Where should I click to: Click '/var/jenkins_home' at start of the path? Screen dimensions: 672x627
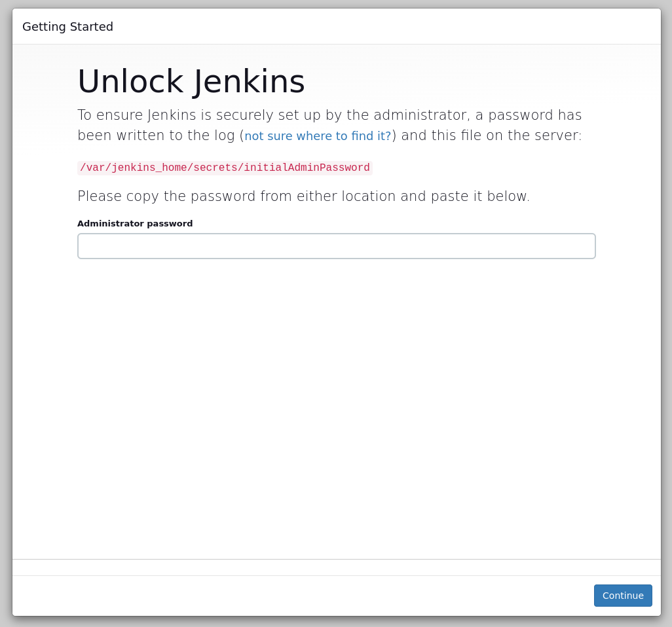[133, 168]
